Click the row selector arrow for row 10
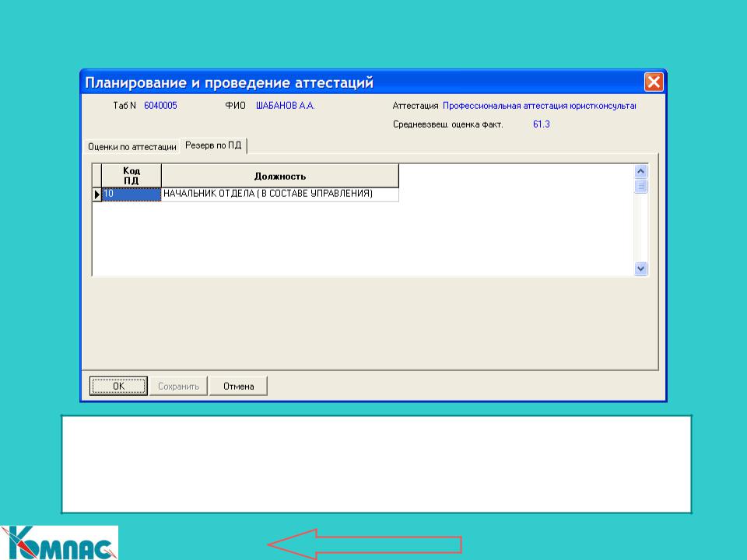The width and height of the screenshot is (747, 560). tap(96, 194)
